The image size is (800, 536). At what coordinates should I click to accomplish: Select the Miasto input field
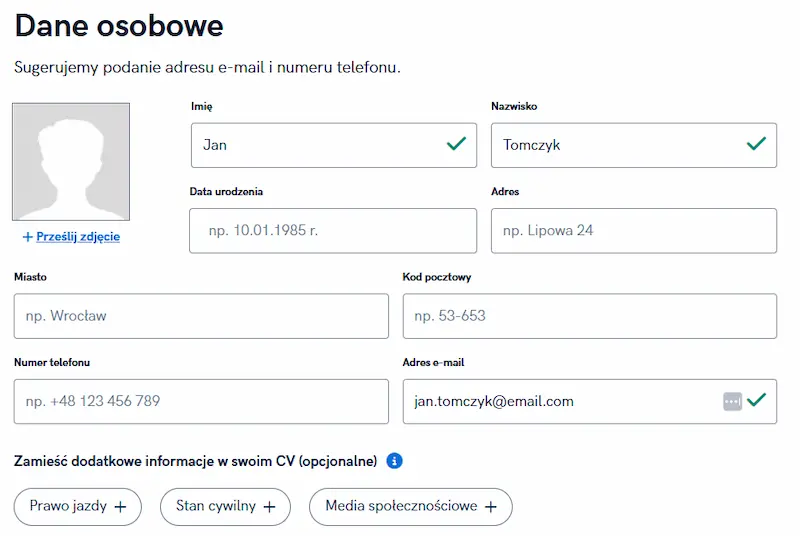pyautogui.click(x=201, y=316)
